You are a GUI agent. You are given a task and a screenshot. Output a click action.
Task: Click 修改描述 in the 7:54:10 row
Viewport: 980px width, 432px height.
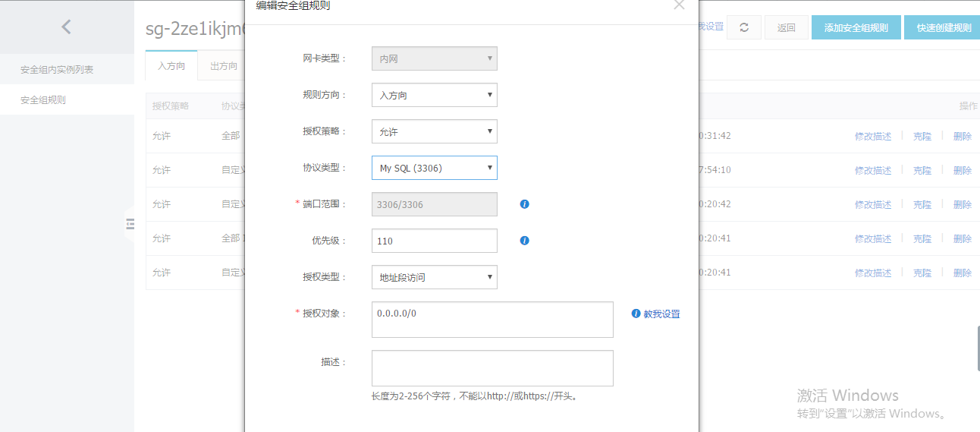(x=873, y=170)
